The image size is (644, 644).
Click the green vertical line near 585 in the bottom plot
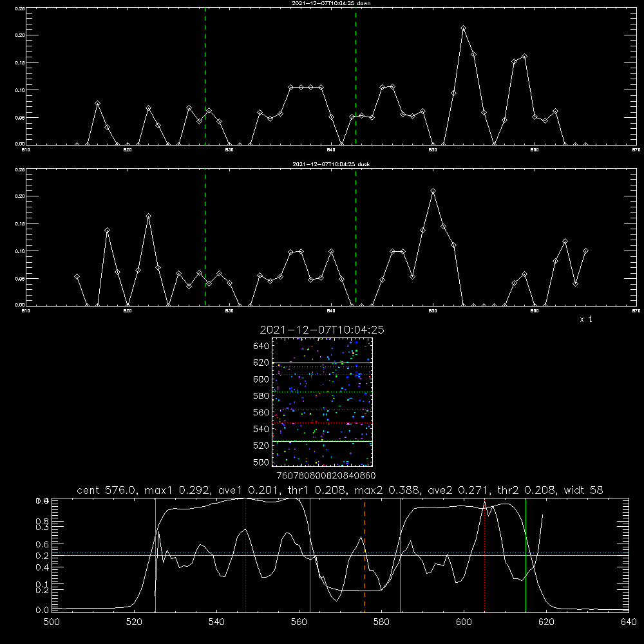point(400,554)
